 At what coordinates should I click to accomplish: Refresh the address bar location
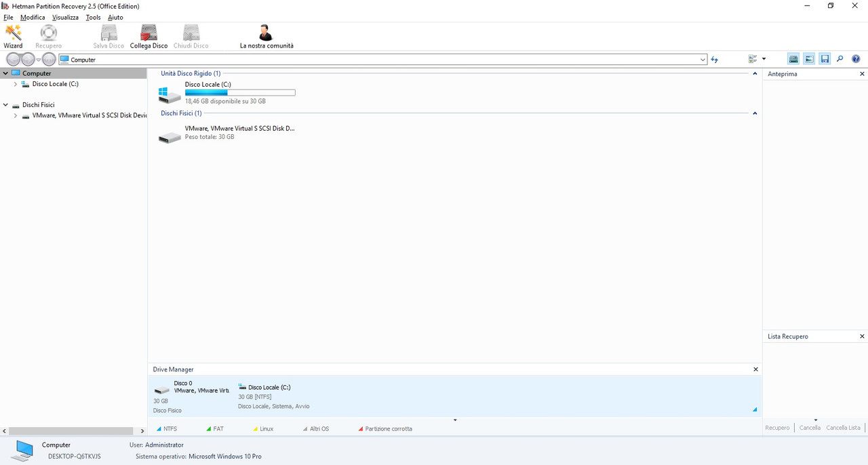(714, 60)
